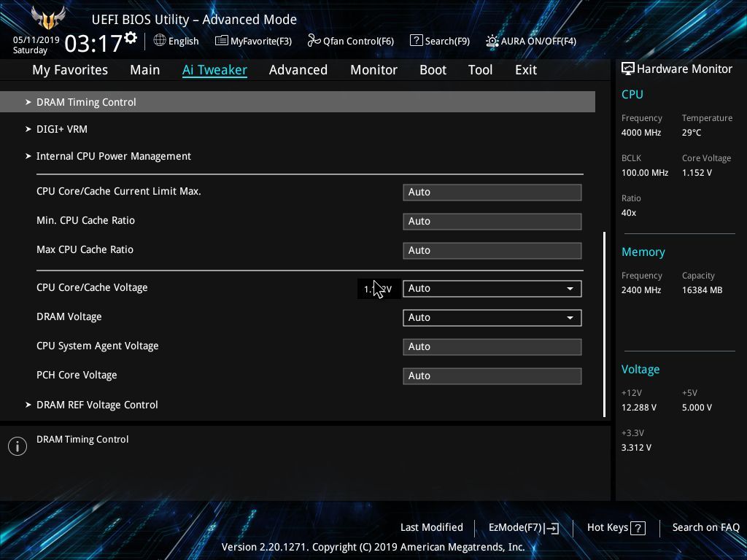This screenshot has width=747, height=560.
Task: Click DRAM Timing Control help text
Action: point(82,440)
